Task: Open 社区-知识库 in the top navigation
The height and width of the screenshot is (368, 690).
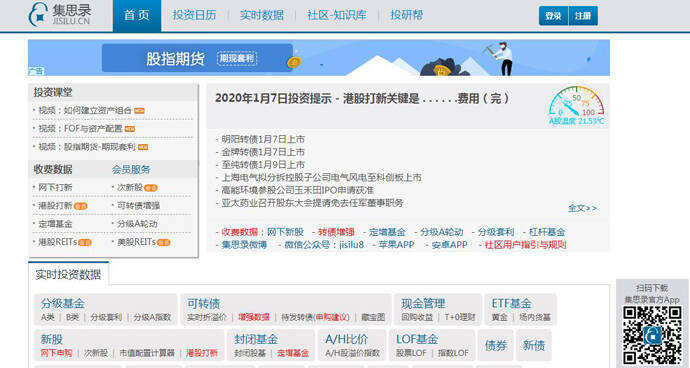Action: 337,15
